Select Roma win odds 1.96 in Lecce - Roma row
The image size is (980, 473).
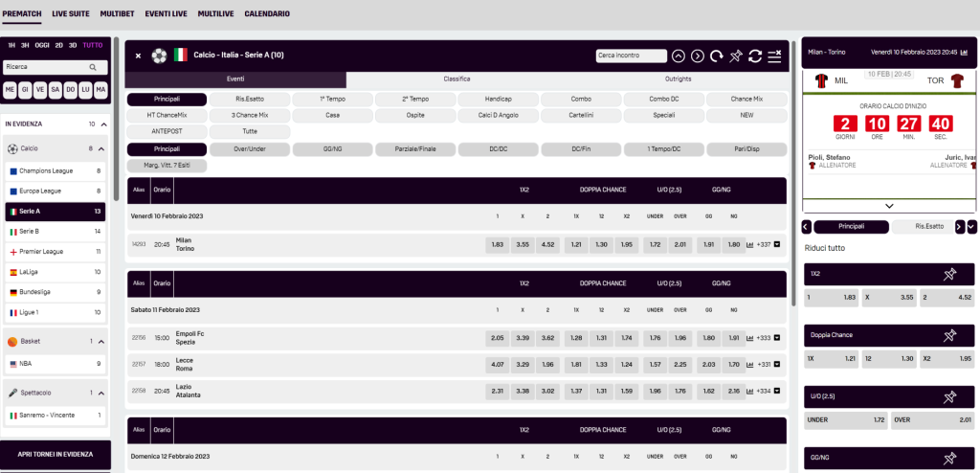pos(547,364)
